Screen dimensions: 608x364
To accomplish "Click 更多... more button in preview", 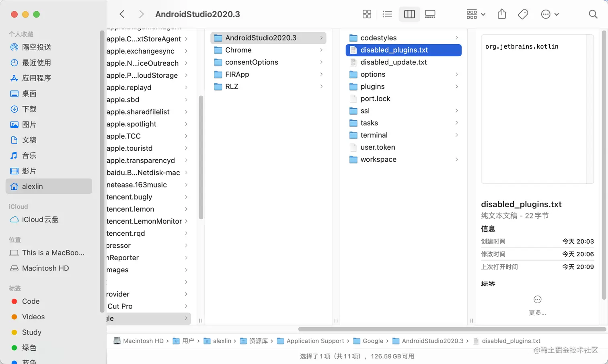I will pos(537,305).
